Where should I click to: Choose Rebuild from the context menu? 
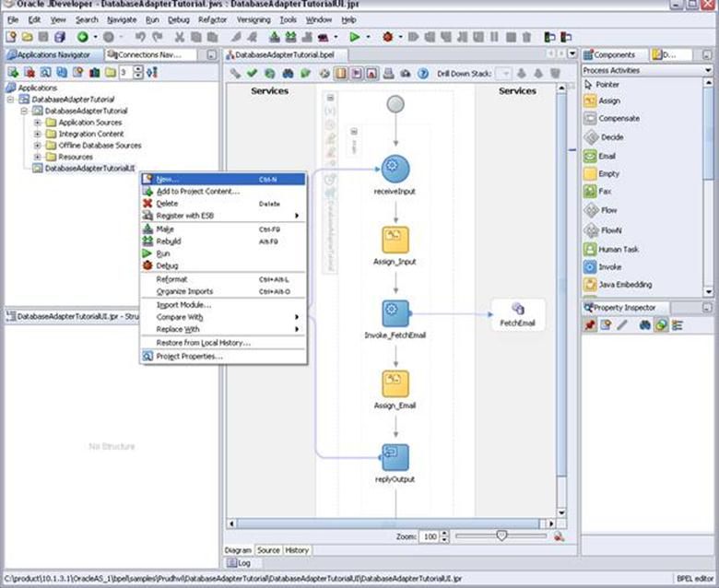[x=222, y=241]
